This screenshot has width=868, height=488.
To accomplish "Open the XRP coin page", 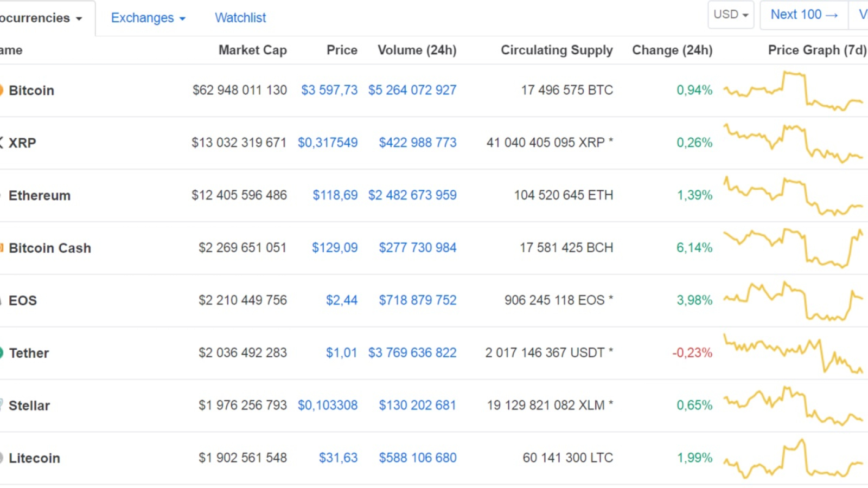I will click(22, 143).
